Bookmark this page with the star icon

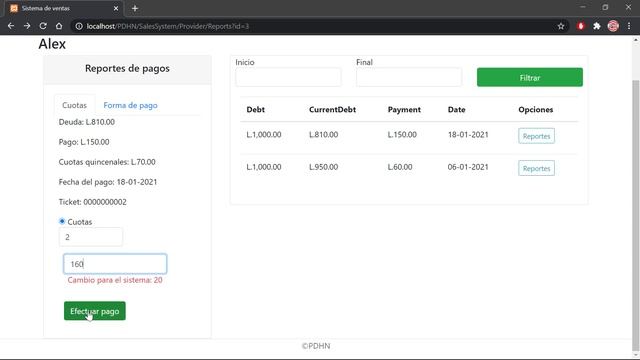click(561, 26)
